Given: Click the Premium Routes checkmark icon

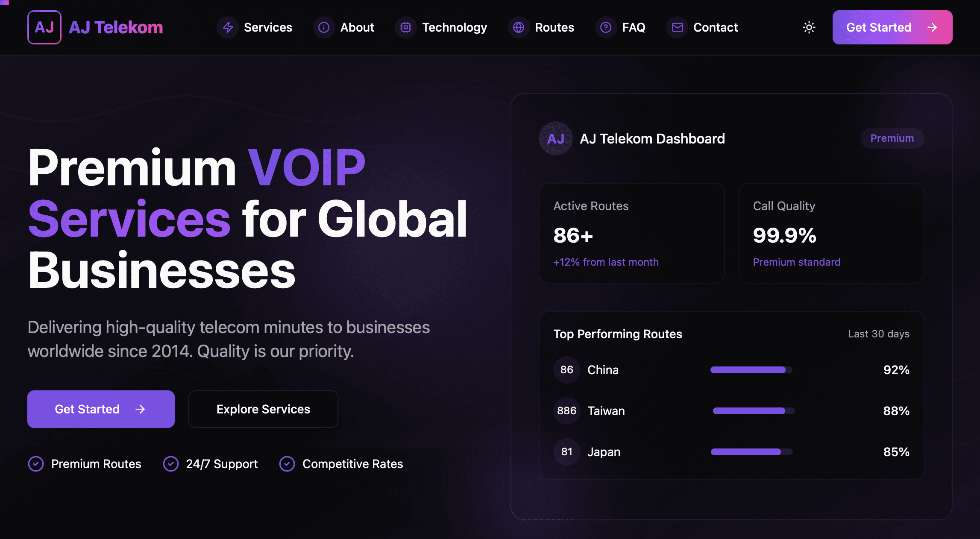Looking at the screenshot, I should coord(36,464).
